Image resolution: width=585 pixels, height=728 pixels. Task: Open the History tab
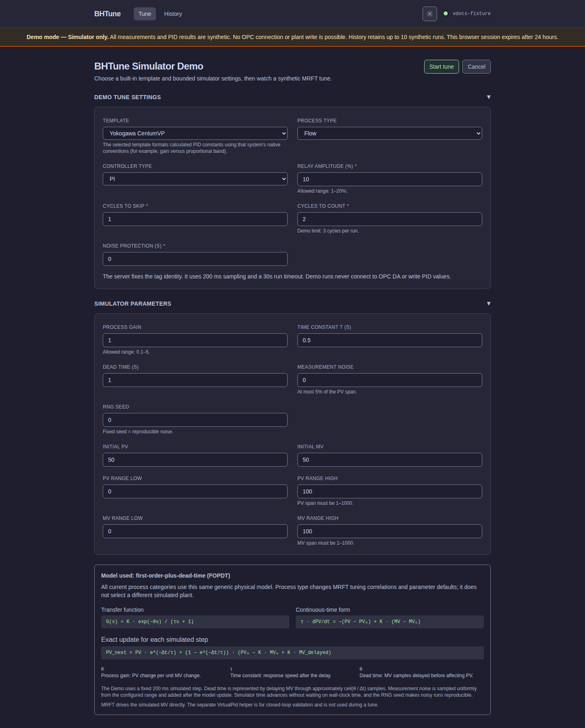point(173,14)
